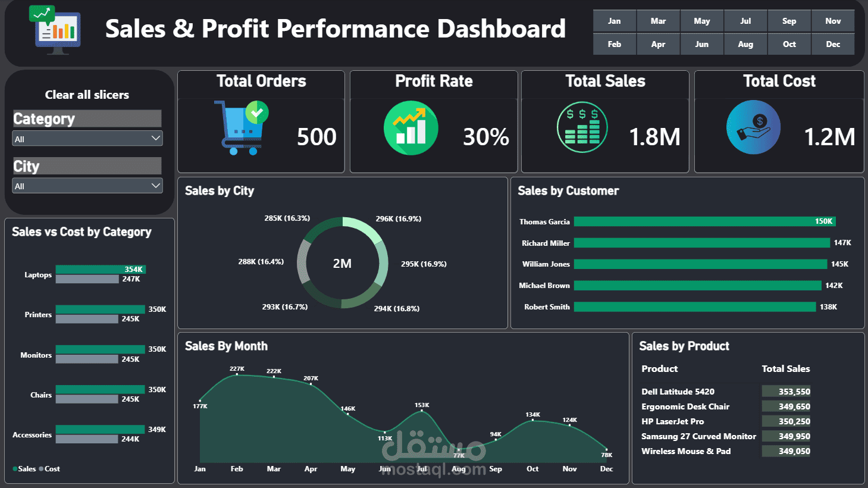Select the Jan month slicer
This screenshot has height=488, width=868.
coord(615,21)
